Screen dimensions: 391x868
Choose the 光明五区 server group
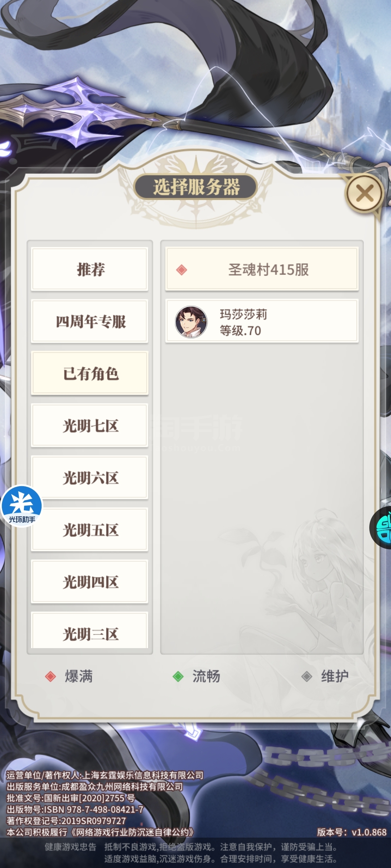point(90,530)
